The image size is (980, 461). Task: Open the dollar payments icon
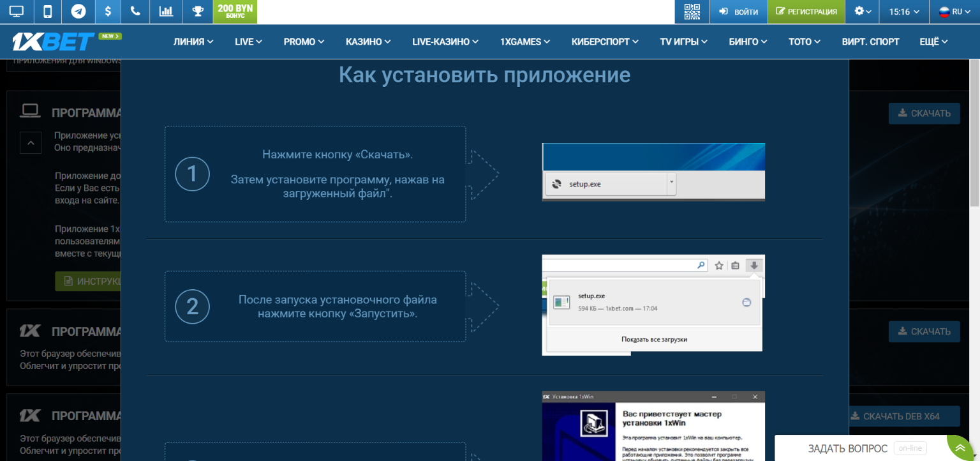tap(108, 11)
